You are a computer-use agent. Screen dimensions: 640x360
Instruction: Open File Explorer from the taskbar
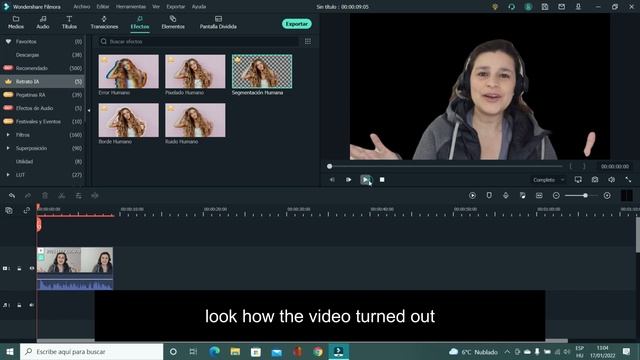235,351
